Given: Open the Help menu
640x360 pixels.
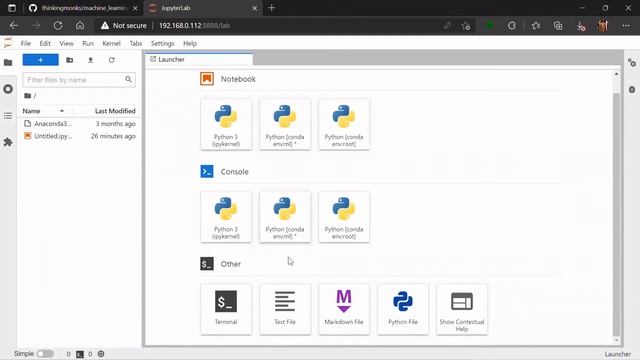Looking at the screenshot, I should [190, 43].
